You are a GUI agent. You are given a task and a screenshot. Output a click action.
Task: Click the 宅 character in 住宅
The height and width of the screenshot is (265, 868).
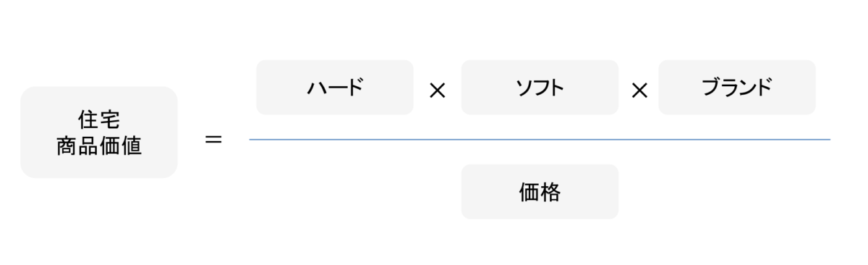tap(110, 121)
